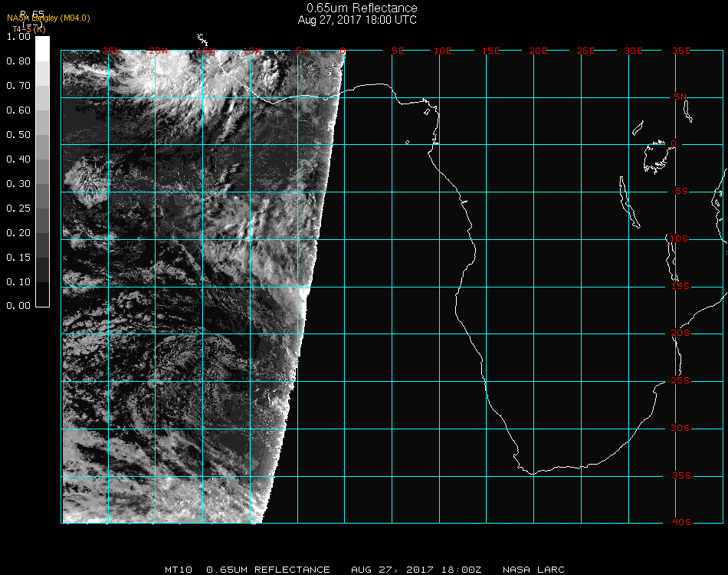This screenshot has height=575, width=728.
Task: Click the mid-gray section of the colorbar
Action: click(42, 172)
